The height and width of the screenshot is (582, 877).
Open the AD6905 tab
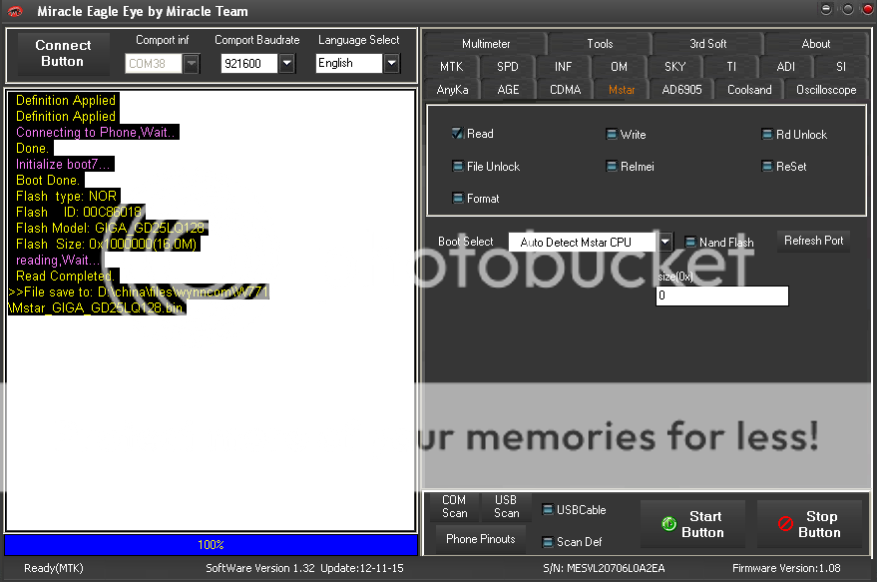click(681, 89)
